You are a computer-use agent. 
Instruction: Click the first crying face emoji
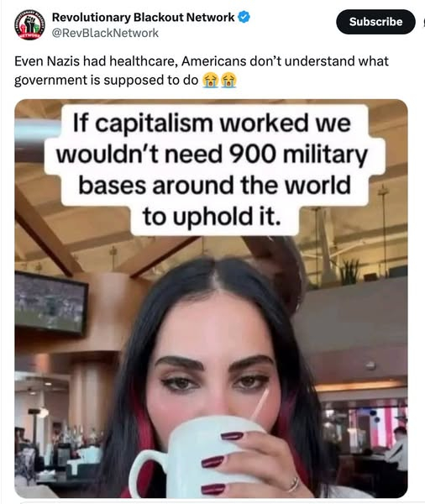[x=210, y=80]
